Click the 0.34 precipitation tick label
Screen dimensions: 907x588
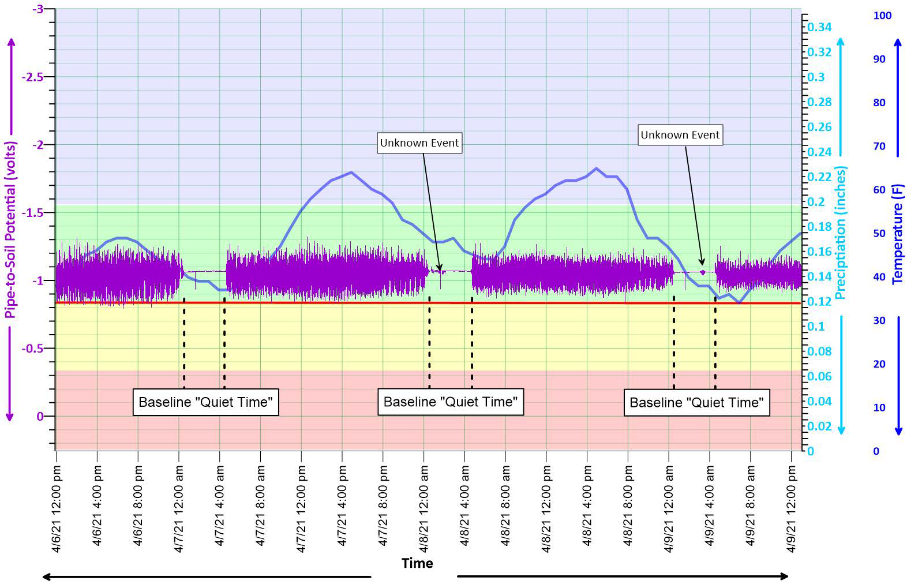819,27
